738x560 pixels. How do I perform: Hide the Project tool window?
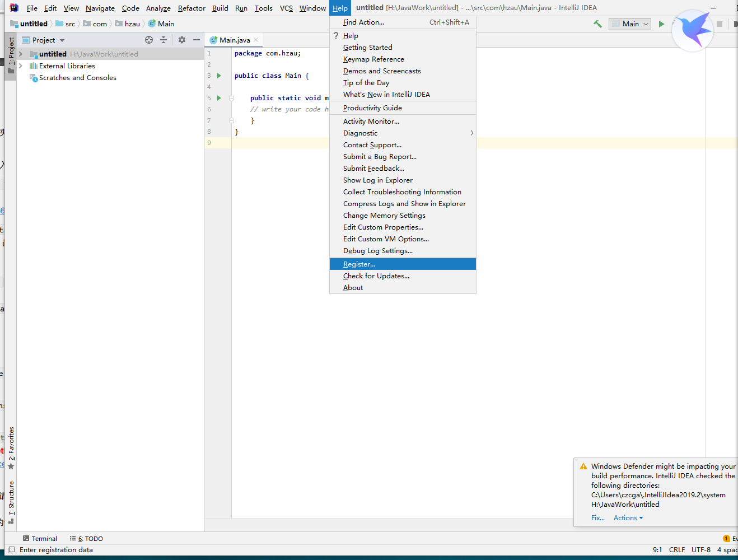197,40
